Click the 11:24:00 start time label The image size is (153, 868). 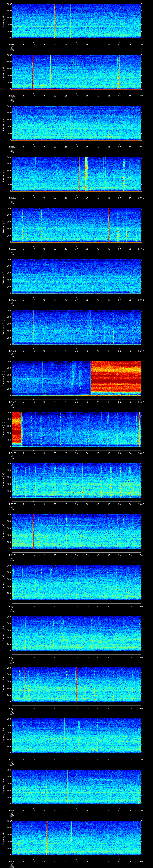12,453
